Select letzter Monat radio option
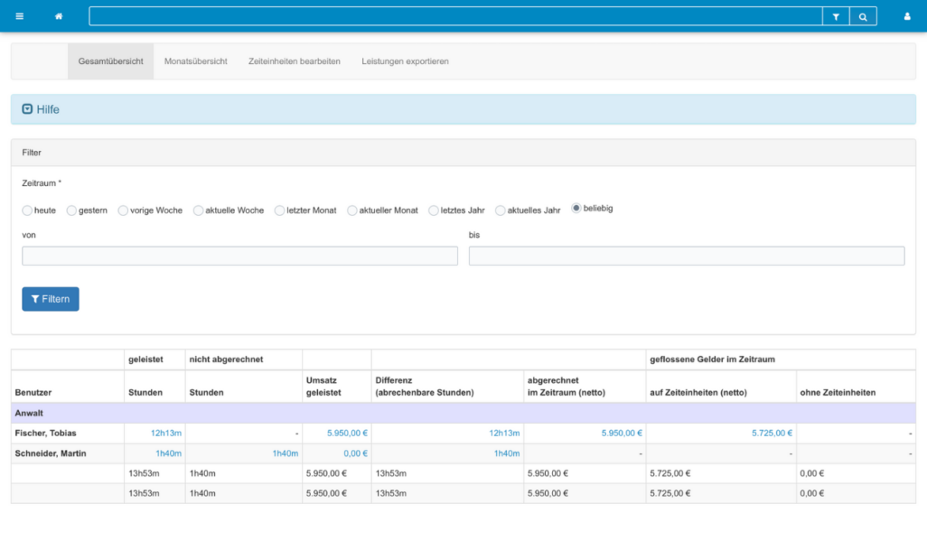This screenshot has width=927, height=560. point(280,210)
